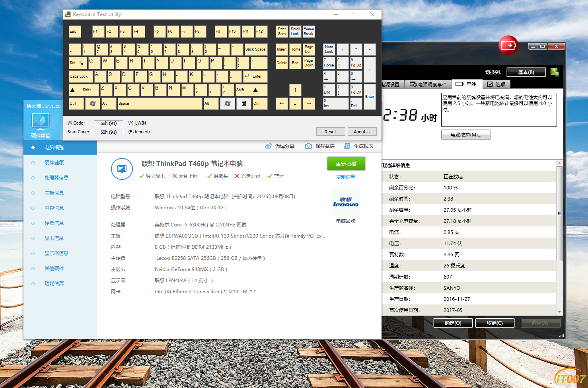Click the battery details scroll-up arrow
Screen dimensions: 588x388
click(559, 163)
